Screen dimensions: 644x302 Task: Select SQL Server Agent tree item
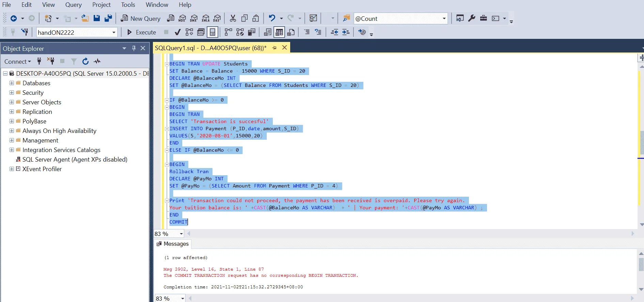tap(75, 160)
